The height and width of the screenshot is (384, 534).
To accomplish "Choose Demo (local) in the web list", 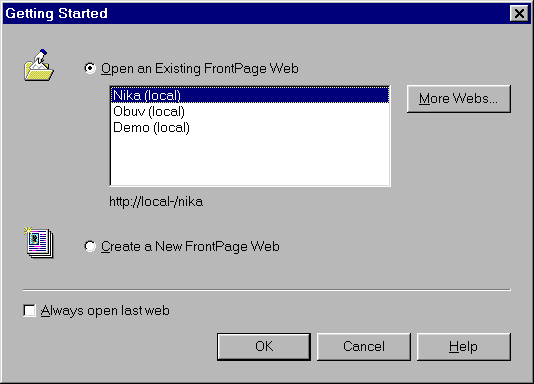I will pyautogui.click(x=250, y=128).
